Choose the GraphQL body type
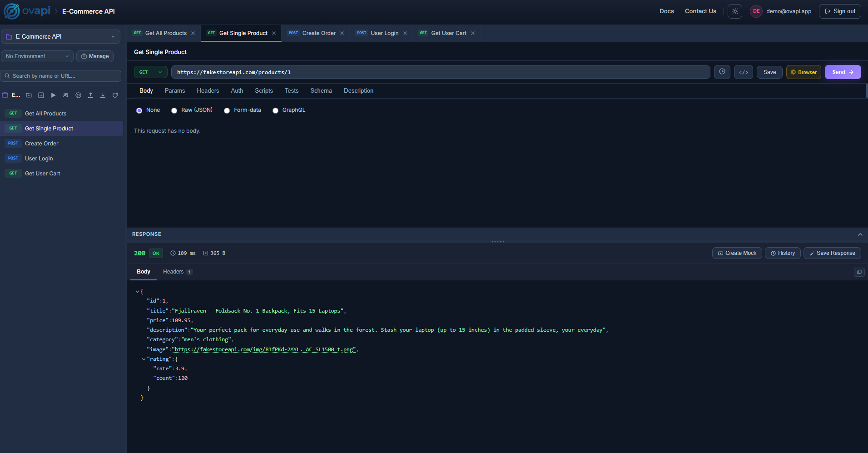This screenshot has width=868, height=453. click(275, 110)
